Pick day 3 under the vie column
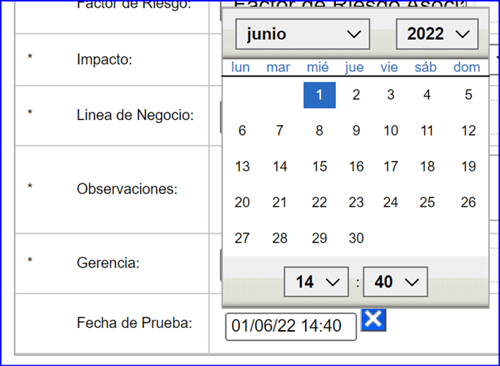The image size is (500, 366). (x=390, y=95)
